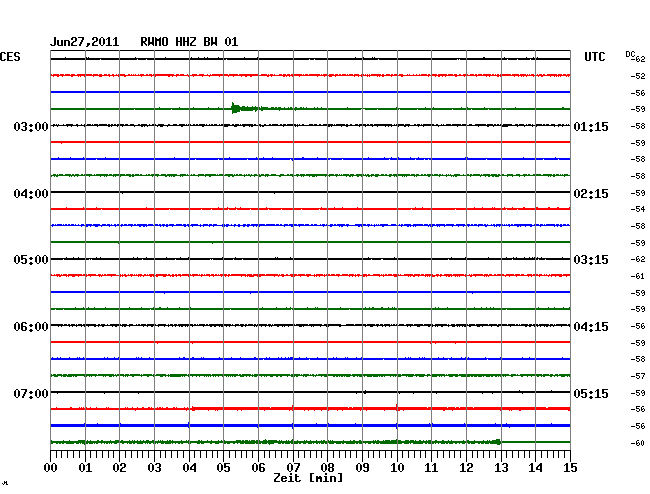Click minute tick label 12
The height and width of the screenshot is (494, 650).
point(466,467)
